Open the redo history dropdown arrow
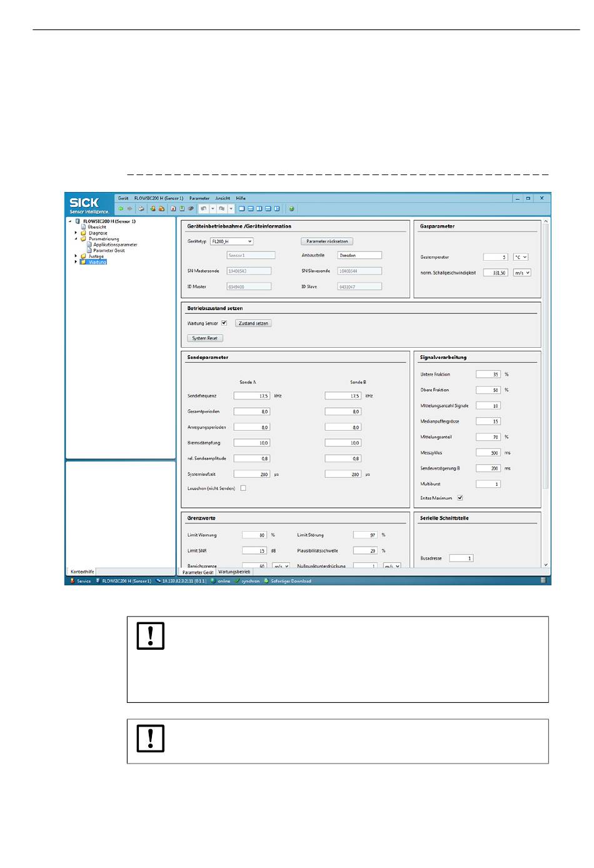This screenshot has width=594, height=868. 231,209
